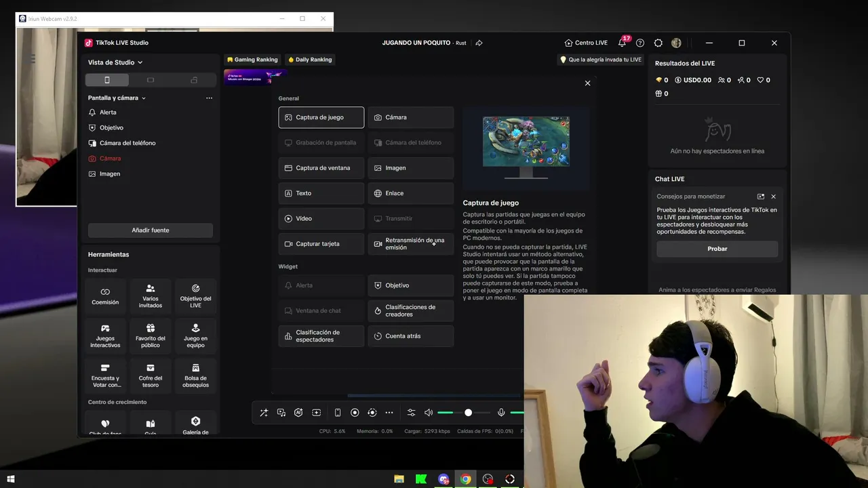This screenshot has height=488, width=868.
Task: Open the Gaming Ranking tab
Action: tap(252, 60)
